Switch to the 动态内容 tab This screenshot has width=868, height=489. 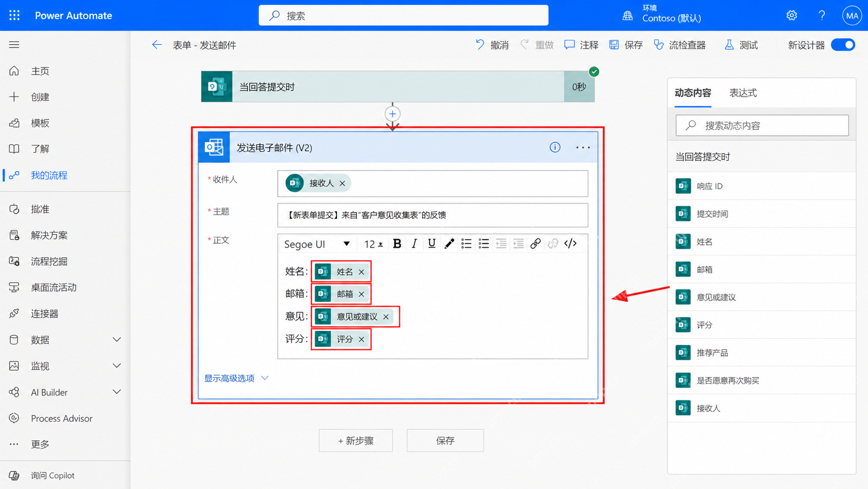coord(693,93)
